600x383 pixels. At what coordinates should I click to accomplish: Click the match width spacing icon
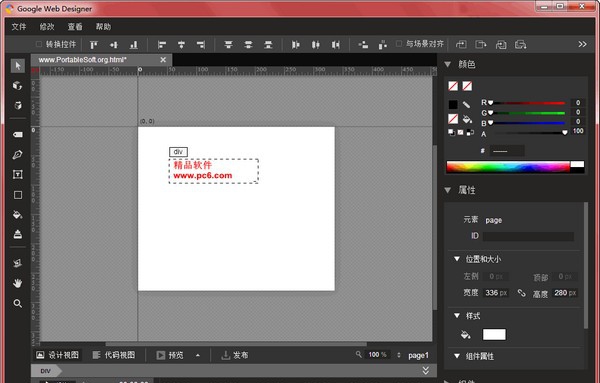363,45
